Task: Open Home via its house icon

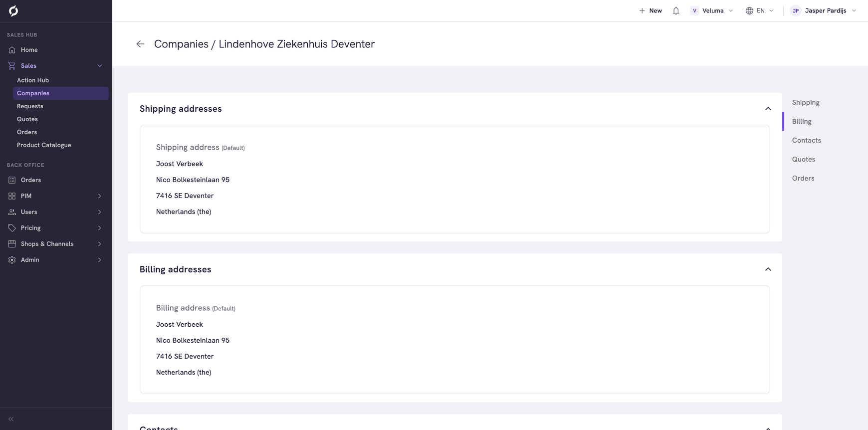Action: (x=12, y=50)
